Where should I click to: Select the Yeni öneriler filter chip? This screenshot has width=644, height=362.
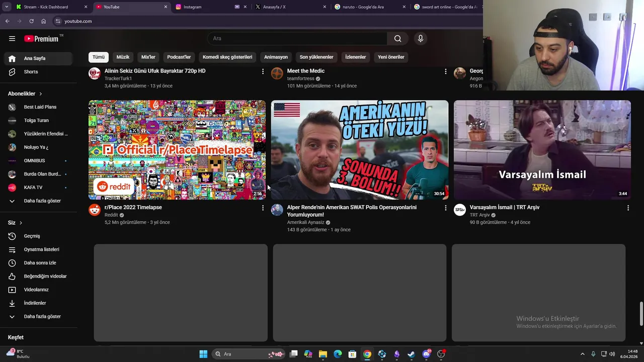391,57
